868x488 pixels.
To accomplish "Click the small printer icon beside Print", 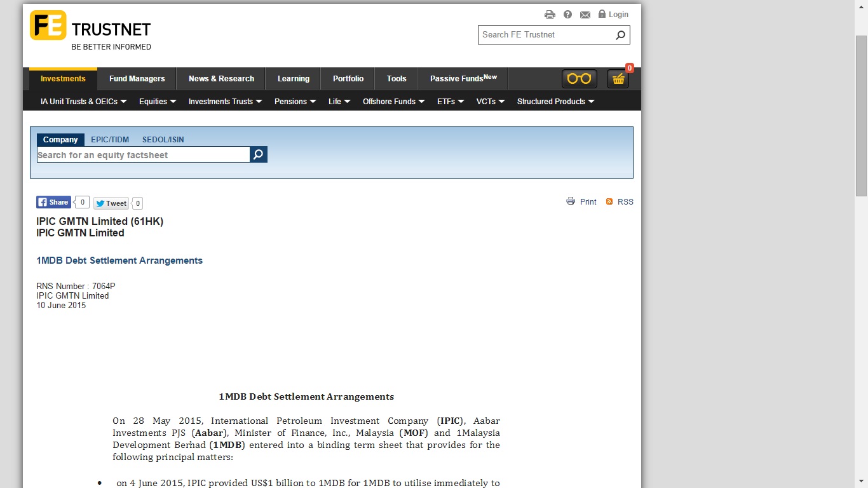I will 571,201.
